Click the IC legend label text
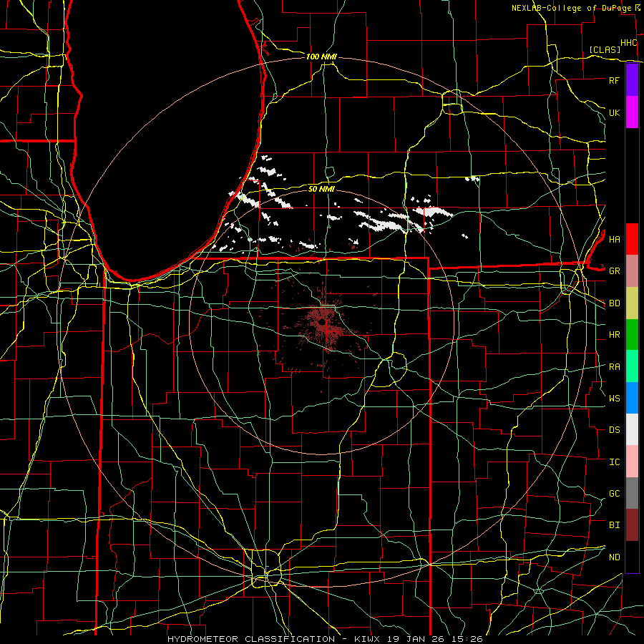Screen dimensions: 644x644 point(614,462)
